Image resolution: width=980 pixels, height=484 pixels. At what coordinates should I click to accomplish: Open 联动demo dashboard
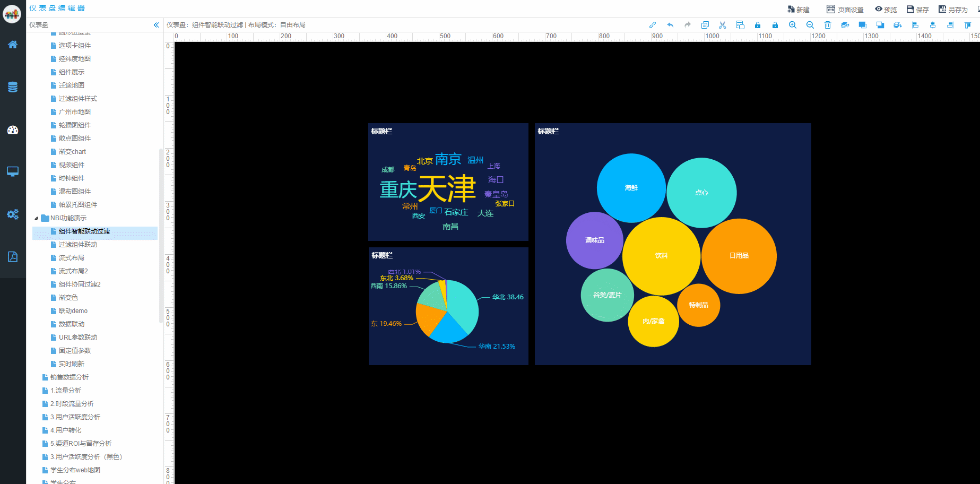click(73, 311)
